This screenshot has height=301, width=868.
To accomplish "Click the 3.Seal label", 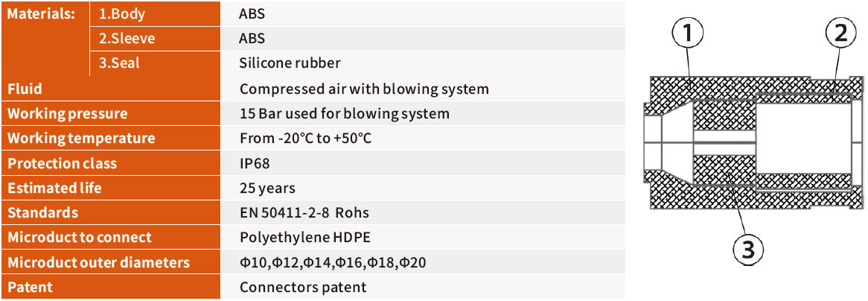I will pos(119,63).
